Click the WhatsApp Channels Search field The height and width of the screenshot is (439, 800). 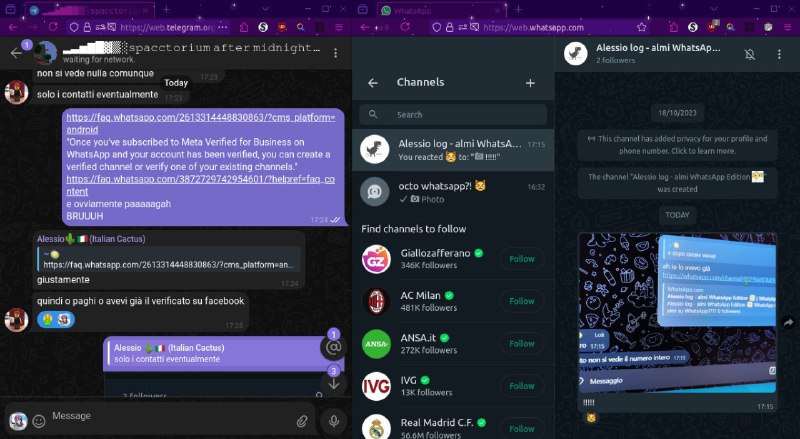(x=453, y=115)
